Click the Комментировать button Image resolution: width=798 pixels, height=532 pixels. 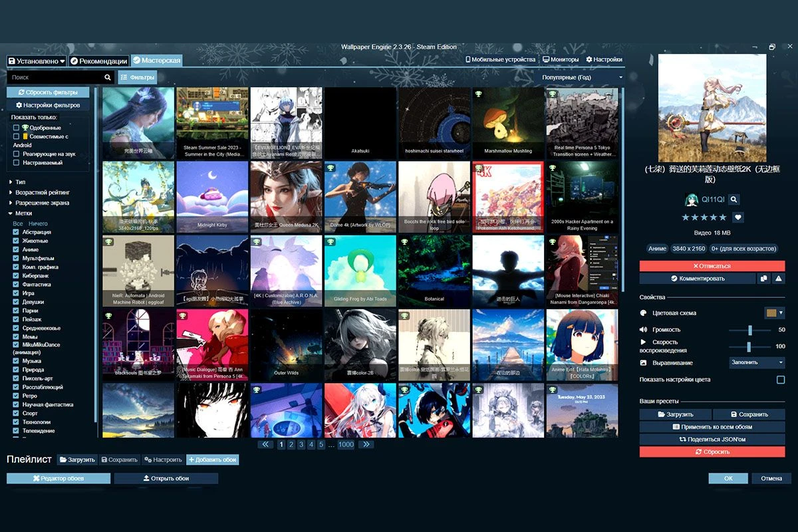click(698, 279)
